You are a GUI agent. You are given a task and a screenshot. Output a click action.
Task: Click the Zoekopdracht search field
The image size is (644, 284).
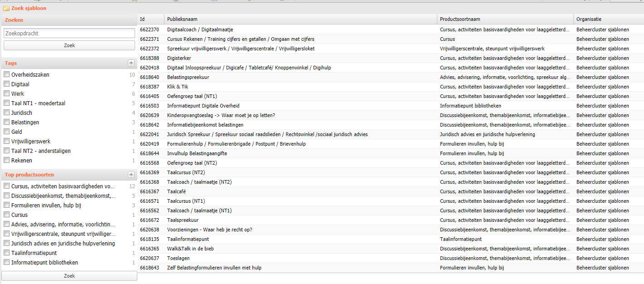pos(69,33)
